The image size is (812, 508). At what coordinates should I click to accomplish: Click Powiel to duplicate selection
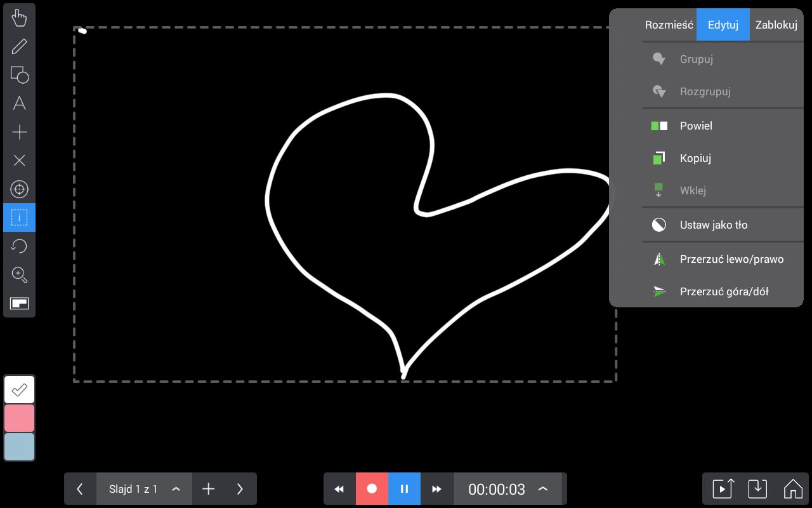tap(723, 126)
